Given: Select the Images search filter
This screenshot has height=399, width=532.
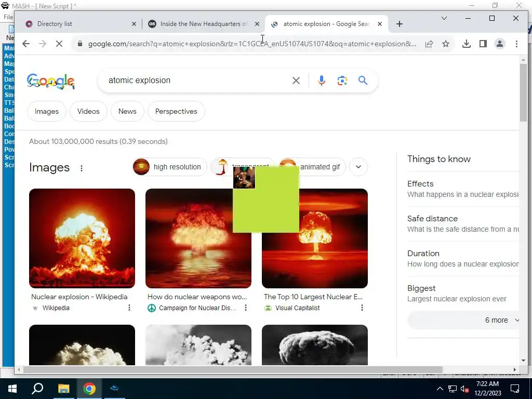Looking at the screenshot, I should (46, 111).
